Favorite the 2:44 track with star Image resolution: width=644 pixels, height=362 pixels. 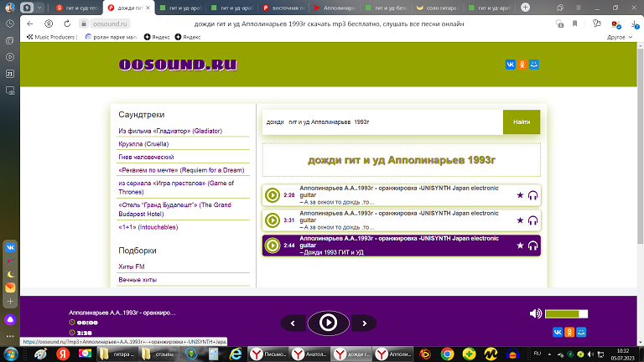tap(520, 246)
